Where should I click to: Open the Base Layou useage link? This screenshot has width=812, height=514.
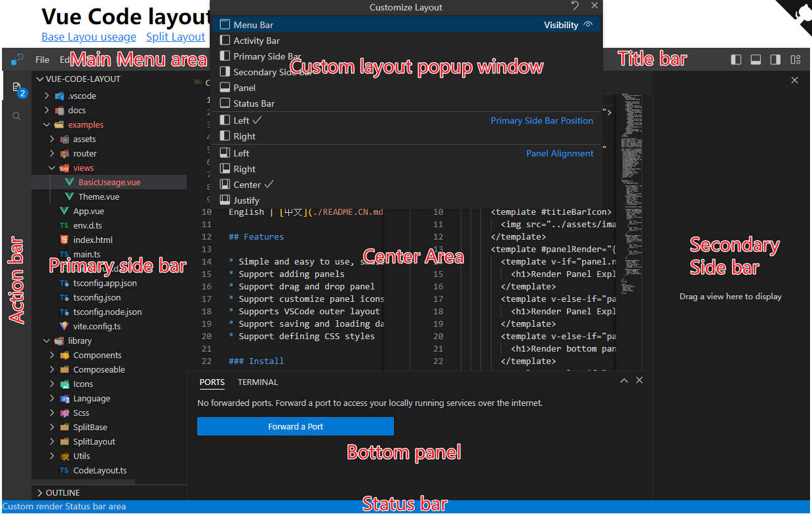pyautogui.click(x=88, y=37)
